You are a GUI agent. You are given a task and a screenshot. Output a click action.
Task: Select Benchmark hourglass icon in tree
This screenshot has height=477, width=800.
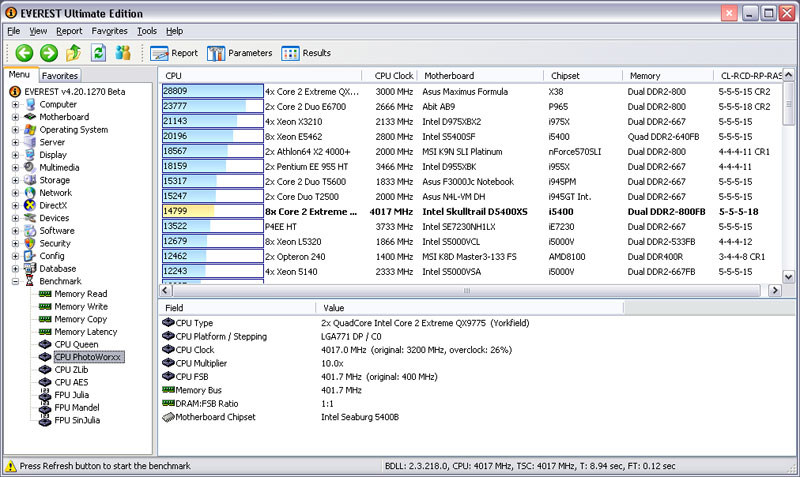30,281
